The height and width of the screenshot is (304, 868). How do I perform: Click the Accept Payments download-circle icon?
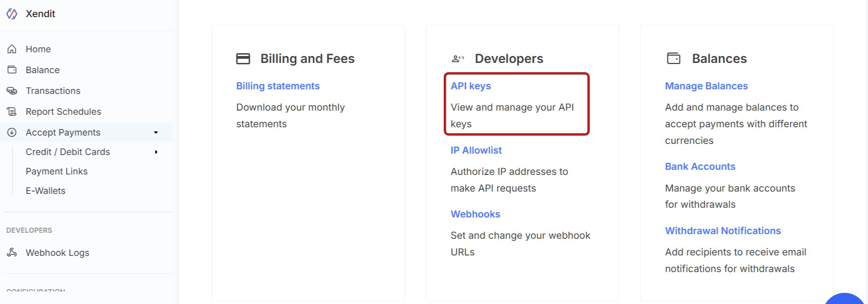pos(12,132)
